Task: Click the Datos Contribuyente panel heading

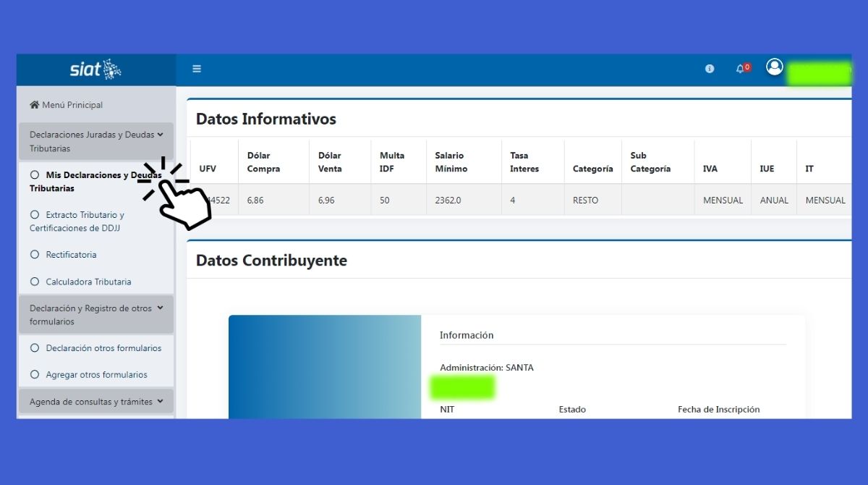Action: 271,261
